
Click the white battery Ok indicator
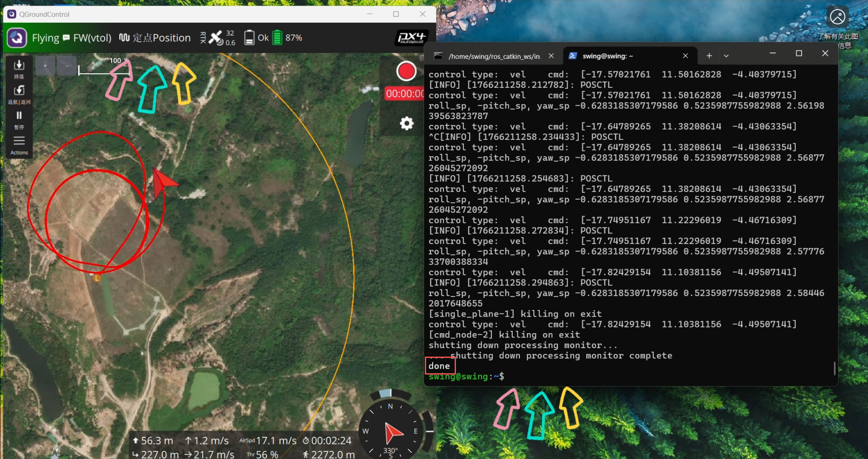click(x=256, y=38)
